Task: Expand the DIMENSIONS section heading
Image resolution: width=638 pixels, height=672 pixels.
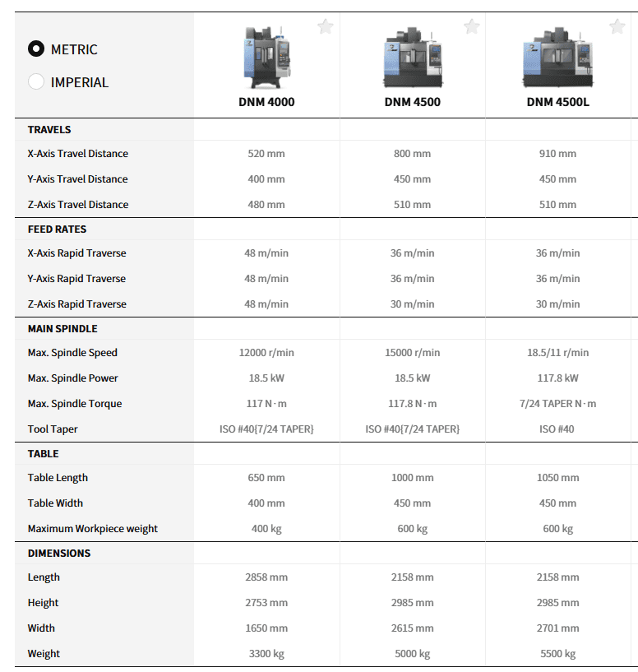Action: (59, 554)
